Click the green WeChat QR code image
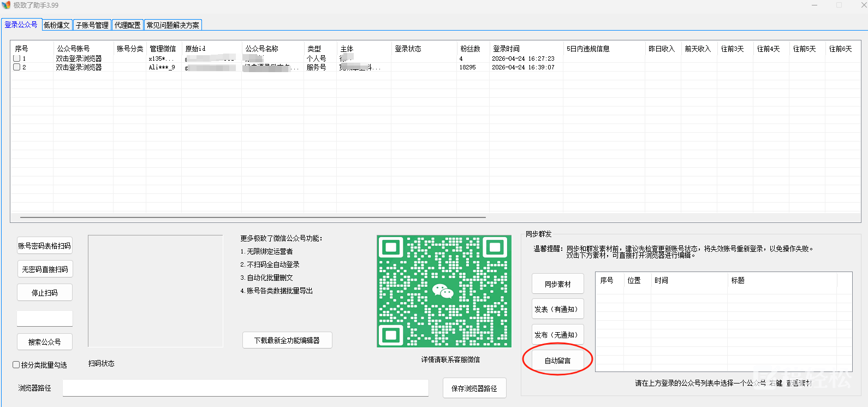This screenshot has height=407, width=868. [x=444, y=291]
